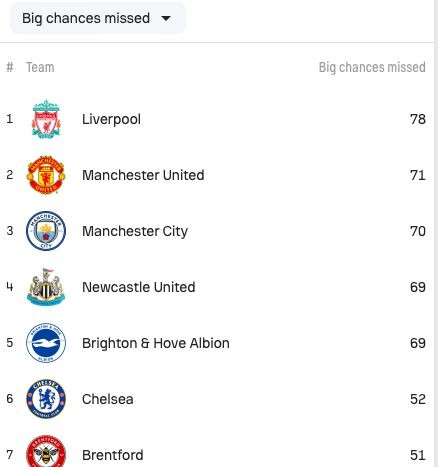Image resolution: width=438 pixels, height=467 pixels.
Task: Click the # rank column header
Action: tap(10, 67)
